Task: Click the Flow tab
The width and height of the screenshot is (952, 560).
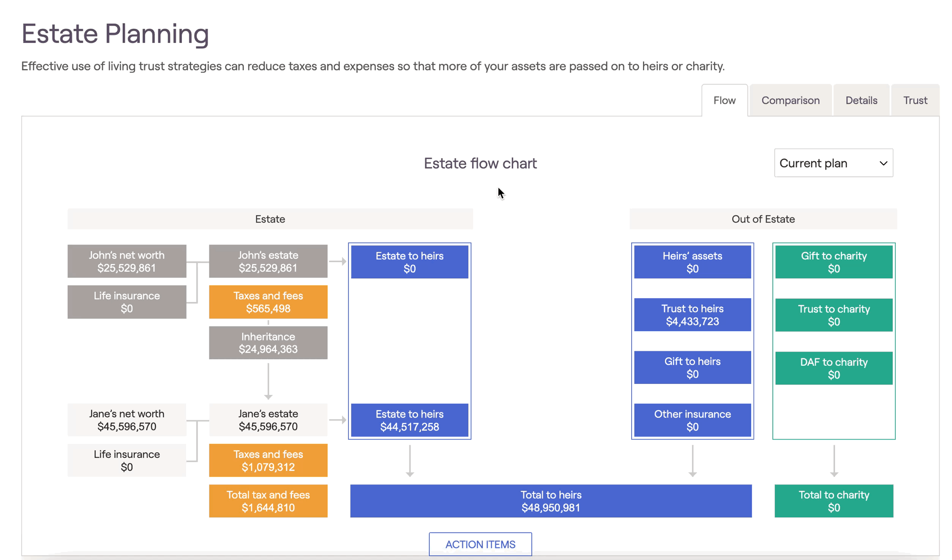Action: coord(724,100)
